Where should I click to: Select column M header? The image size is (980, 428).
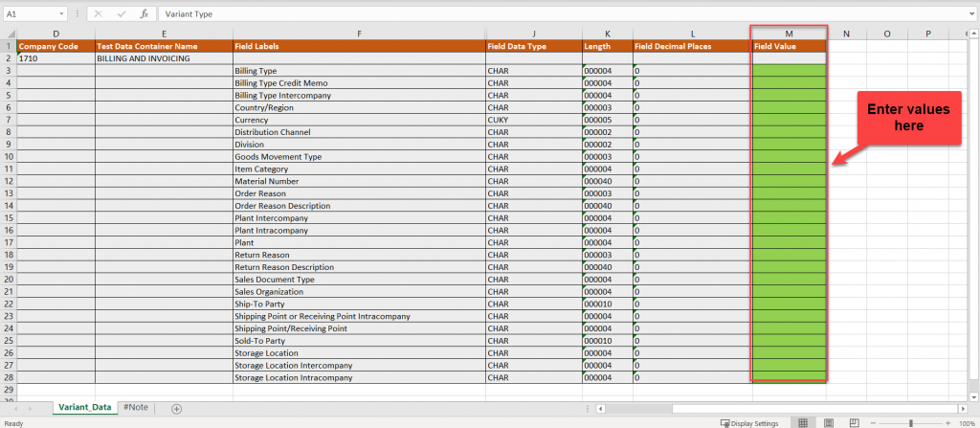tap(790, 34)
